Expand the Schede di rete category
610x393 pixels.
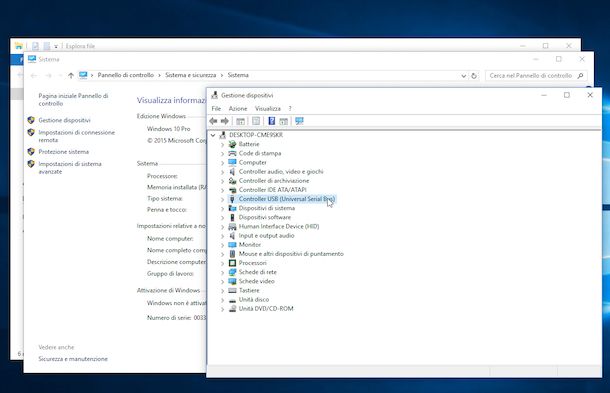click(x=223, y=272)
